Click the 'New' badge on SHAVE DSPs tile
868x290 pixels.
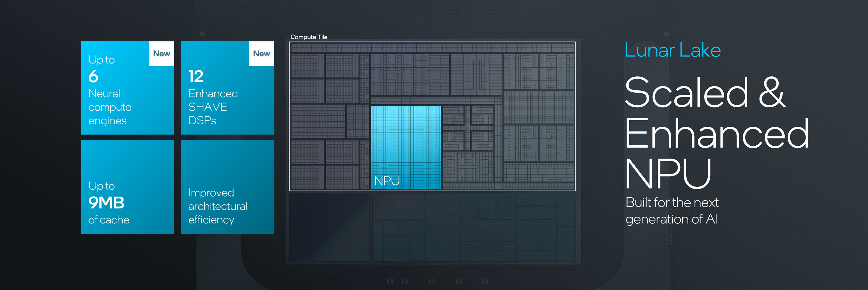[x=261, y=54]
